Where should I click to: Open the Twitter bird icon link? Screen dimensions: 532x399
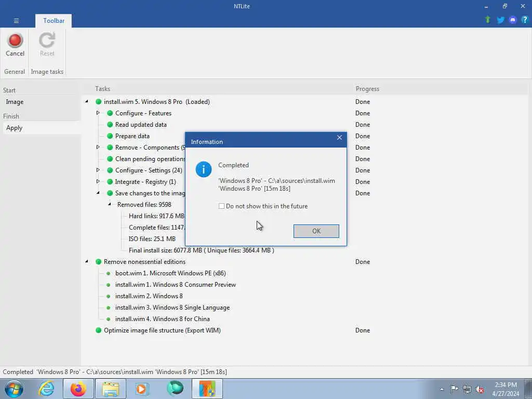pyautogui.click(x=500, y=20)
